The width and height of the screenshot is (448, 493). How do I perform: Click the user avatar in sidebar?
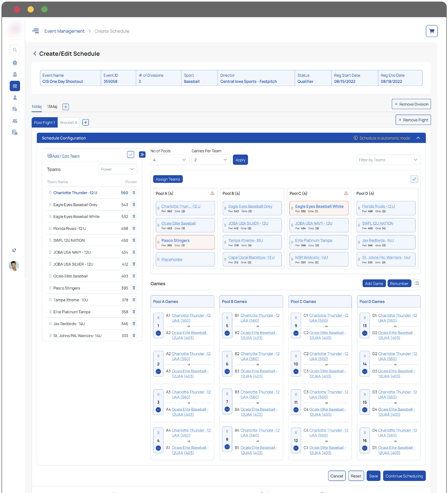14,266
